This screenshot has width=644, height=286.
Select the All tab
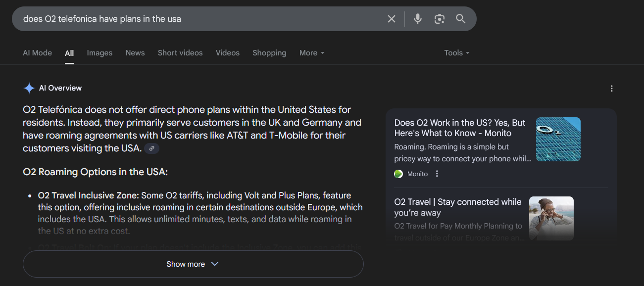point(69,53)
